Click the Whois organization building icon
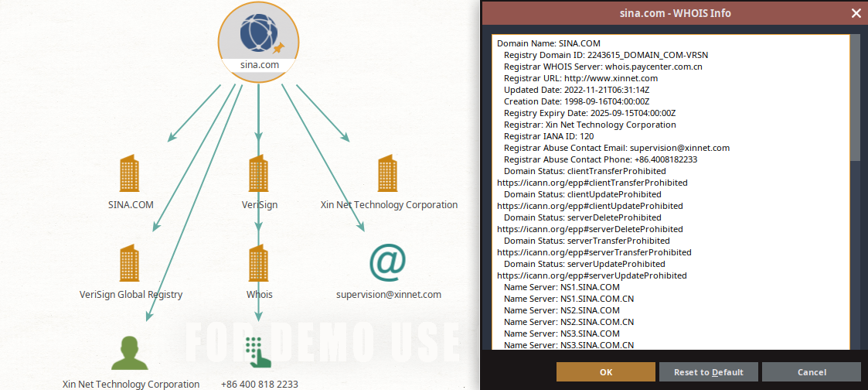Image resolution: width=868 pixels, height=390 pixels. [258, 263]
